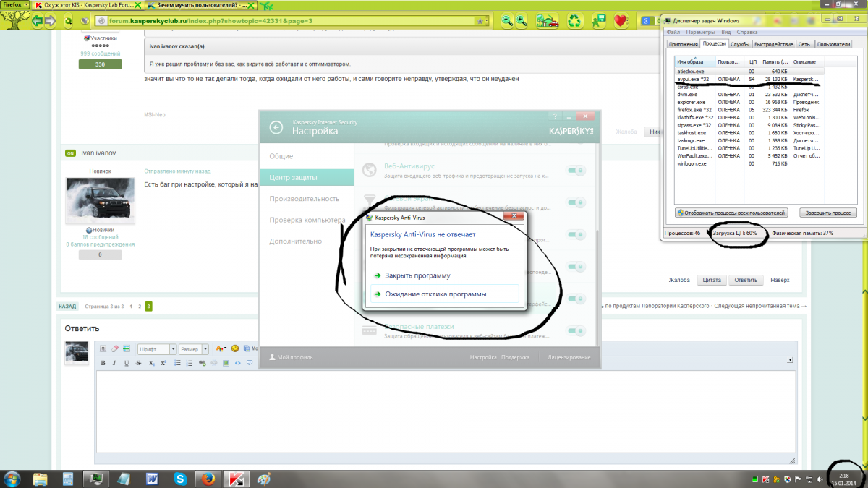
Task: Click the back arrow in Kaspersky settings header
Action: point(276,127)
